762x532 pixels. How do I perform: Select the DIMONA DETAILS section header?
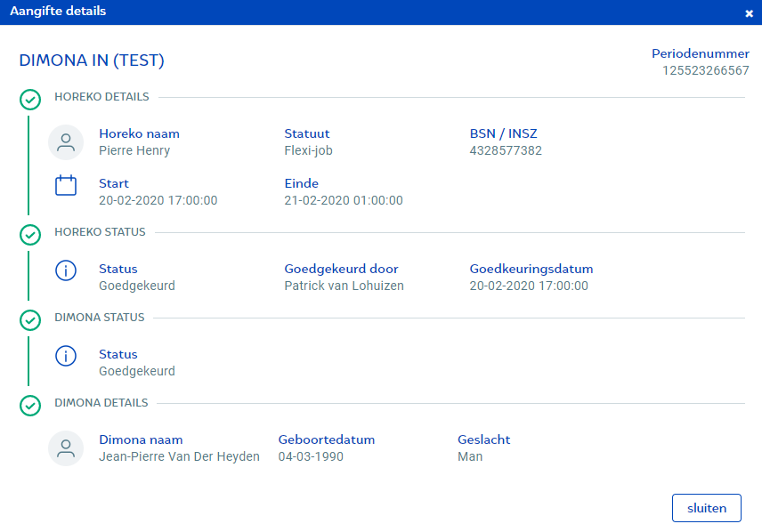pos(101,403)
